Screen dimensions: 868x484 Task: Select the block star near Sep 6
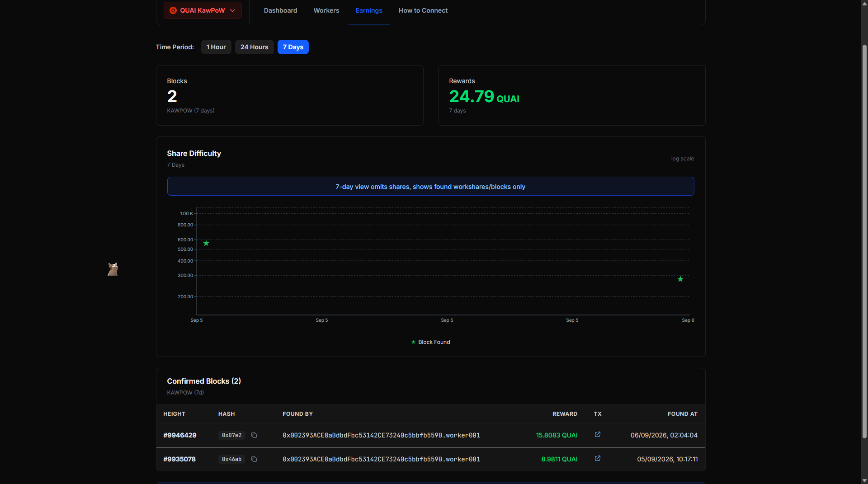(x=680, y=279)
